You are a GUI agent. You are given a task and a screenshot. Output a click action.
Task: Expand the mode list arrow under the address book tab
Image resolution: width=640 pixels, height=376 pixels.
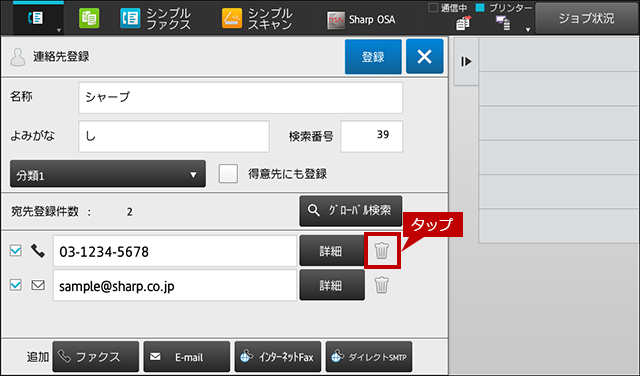(59, 31)
